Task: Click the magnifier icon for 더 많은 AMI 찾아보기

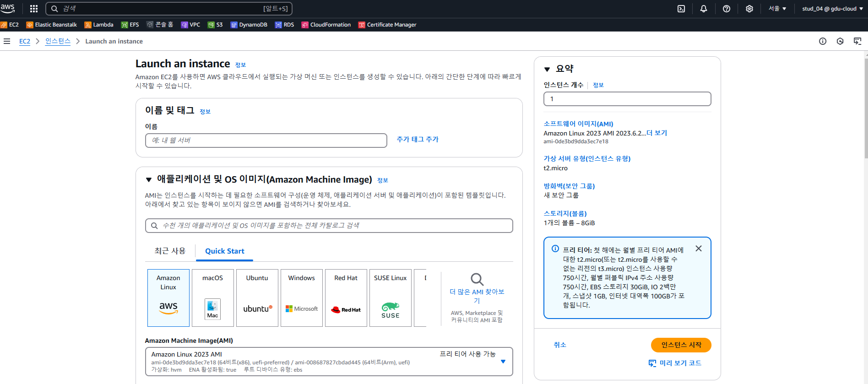Action: (477, 279)
